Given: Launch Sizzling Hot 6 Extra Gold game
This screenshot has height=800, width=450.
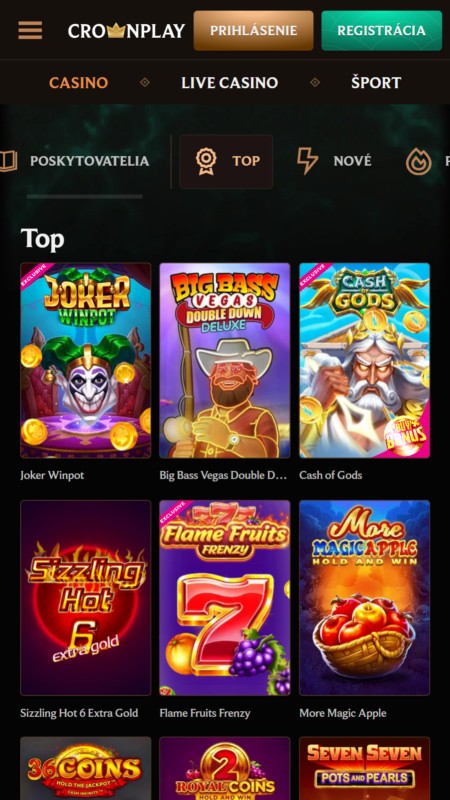Looking at the screenshot, I should [86, 597].
